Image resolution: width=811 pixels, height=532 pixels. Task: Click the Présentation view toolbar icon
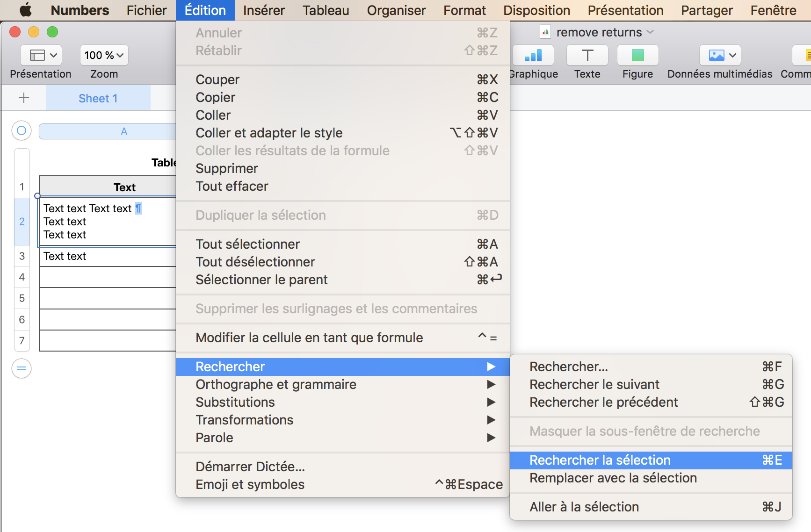coord(41,56)
